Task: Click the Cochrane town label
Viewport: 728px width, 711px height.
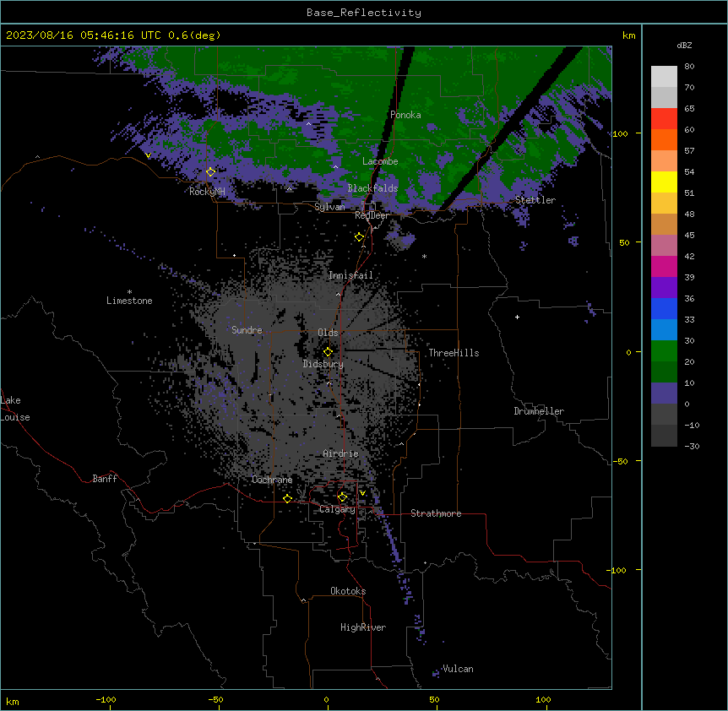Action: [272, 480]
